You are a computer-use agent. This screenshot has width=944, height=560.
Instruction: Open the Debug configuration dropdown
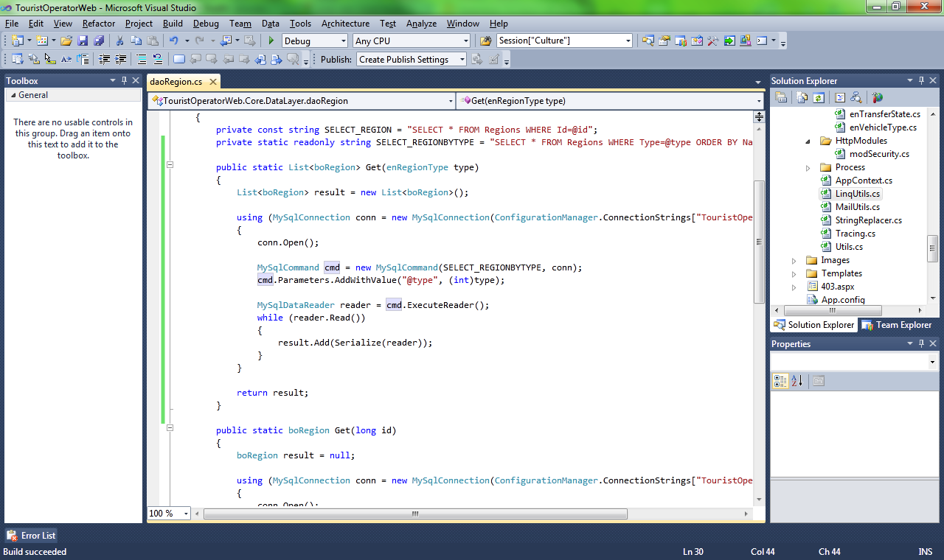(342, 41)
